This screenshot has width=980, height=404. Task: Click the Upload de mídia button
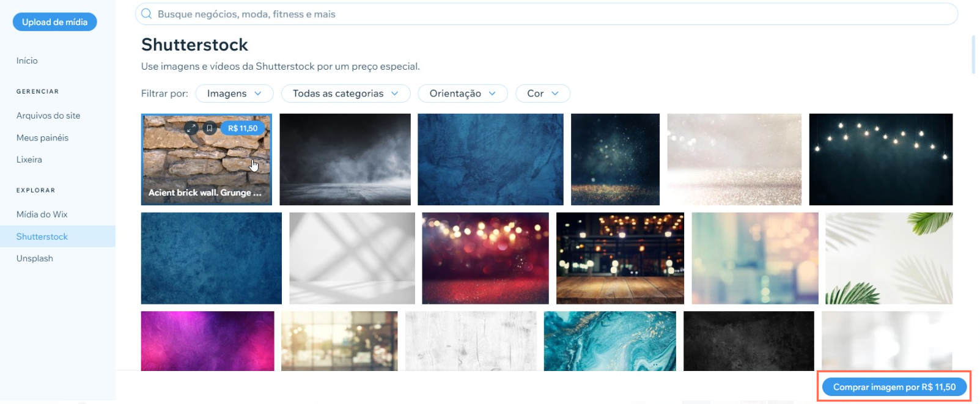pos(55,22)
